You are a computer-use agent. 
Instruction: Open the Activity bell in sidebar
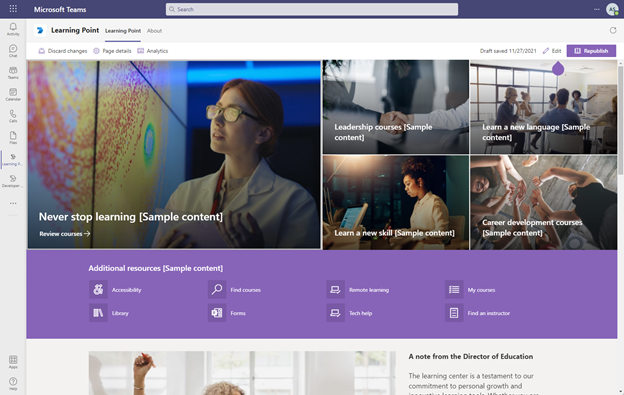[x=13, y=29]
